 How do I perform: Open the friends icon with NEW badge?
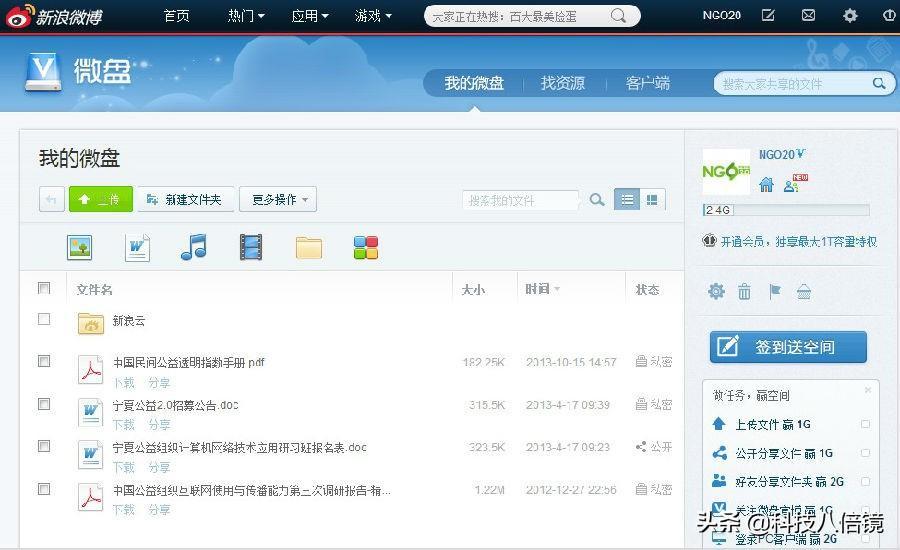tap(796, 183)
